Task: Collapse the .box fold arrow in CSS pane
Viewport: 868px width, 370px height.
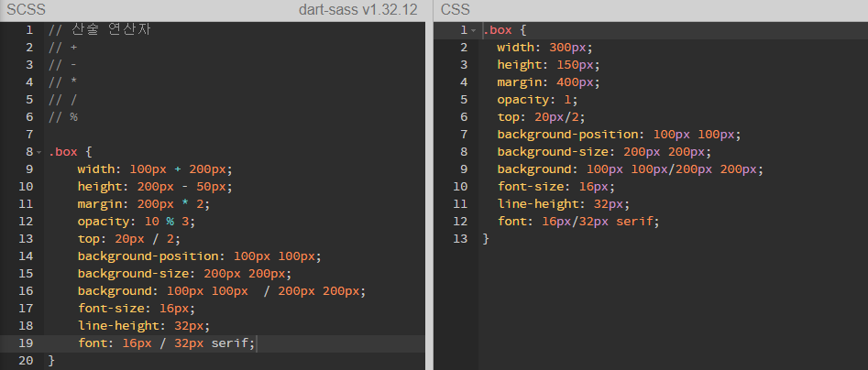Action: tap(473, 30)
